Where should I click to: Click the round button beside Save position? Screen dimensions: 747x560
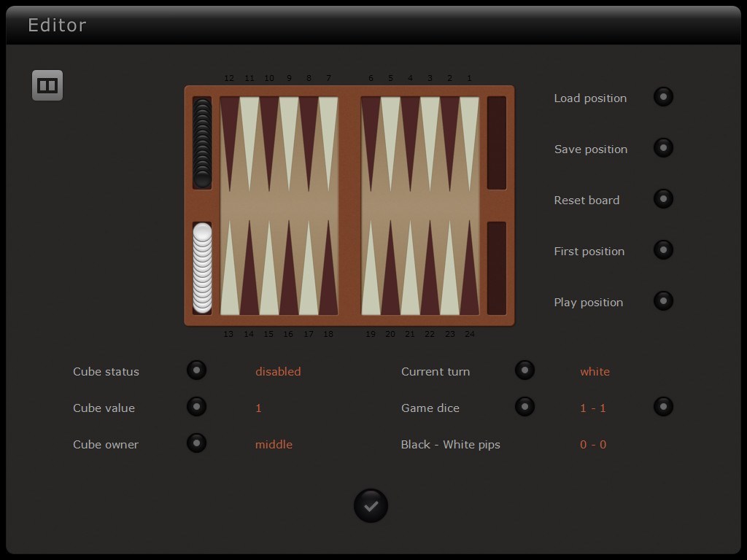(663, 147)
